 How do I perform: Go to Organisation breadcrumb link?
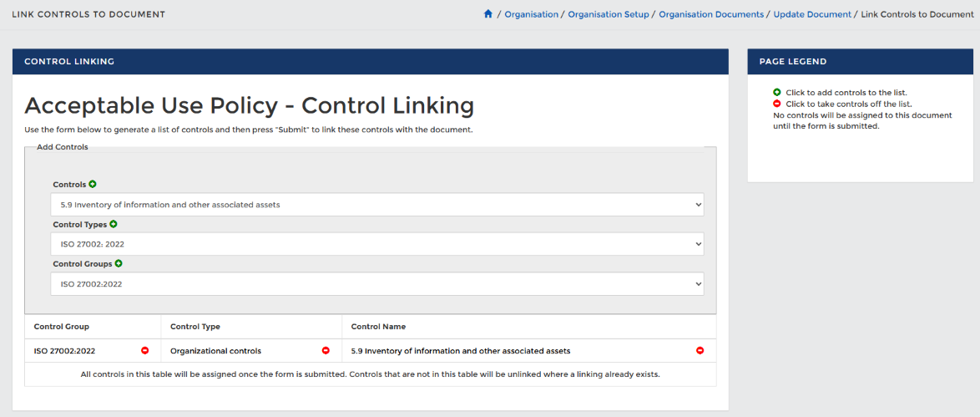click(x=531, y=14)
